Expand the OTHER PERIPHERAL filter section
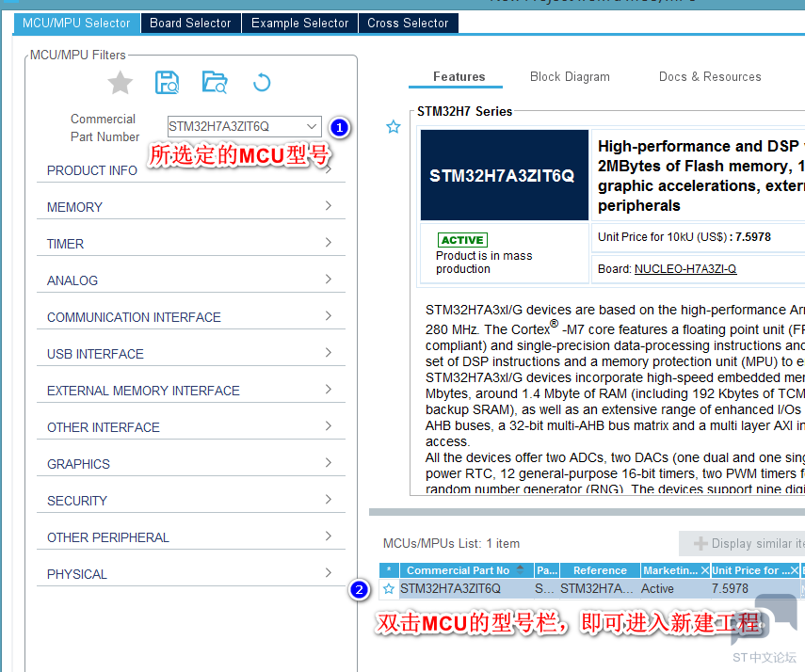The width and height of the screenshot is (805, 672). pos(191,537)
